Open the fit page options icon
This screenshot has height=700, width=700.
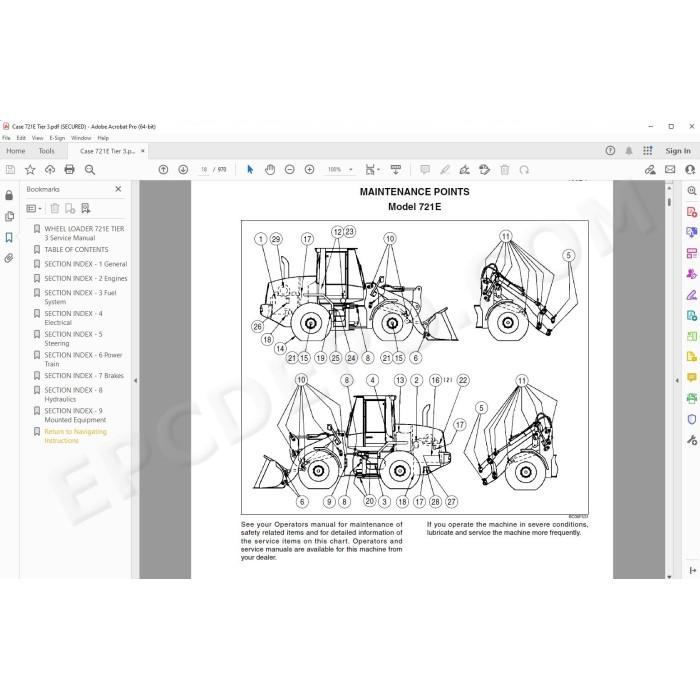click(x=372, y=170)
